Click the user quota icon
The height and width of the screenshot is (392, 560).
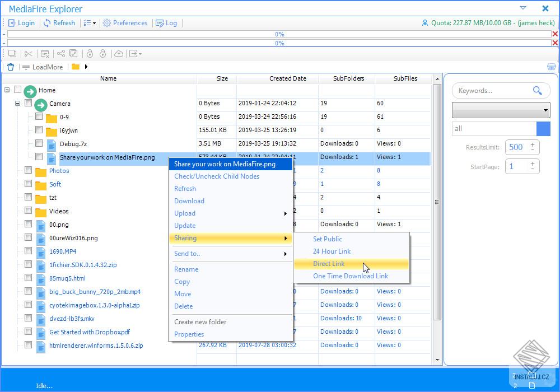pyautogui.click(x=424, y=23)
